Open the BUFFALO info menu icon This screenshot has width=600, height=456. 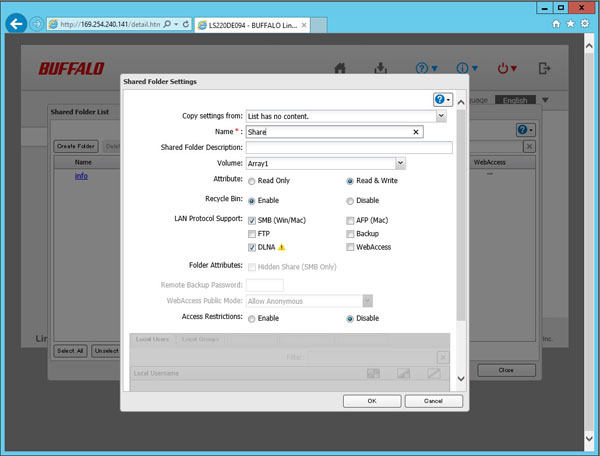click(x=467, y=68)
